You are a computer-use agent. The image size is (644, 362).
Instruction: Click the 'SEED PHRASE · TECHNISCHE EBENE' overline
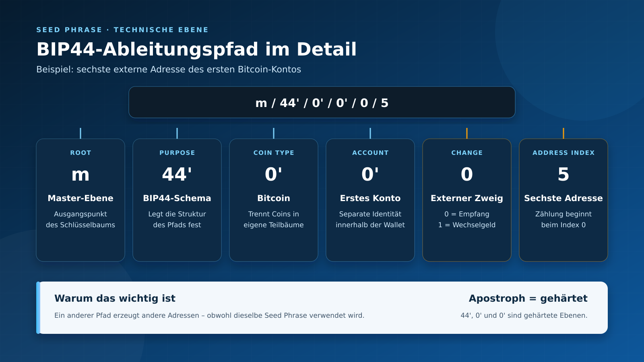click(x=122, y=30)
